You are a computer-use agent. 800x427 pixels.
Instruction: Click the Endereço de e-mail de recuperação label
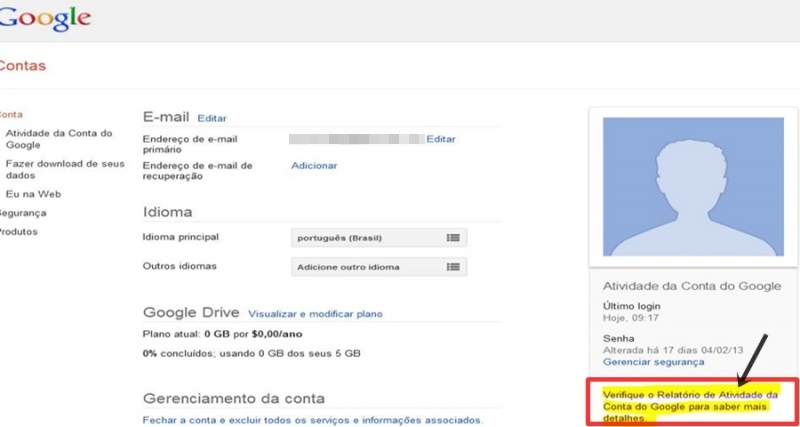click(197, 171)
